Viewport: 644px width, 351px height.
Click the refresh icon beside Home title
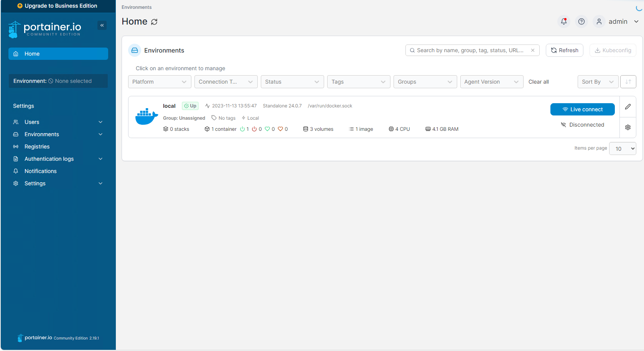(154, 22)
